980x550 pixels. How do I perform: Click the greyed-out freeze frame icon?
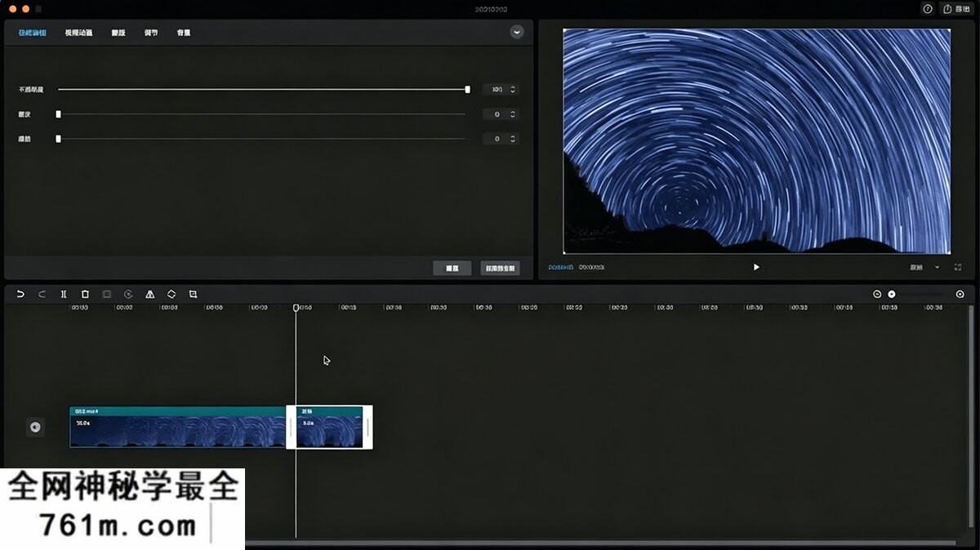tap(106, 294)
